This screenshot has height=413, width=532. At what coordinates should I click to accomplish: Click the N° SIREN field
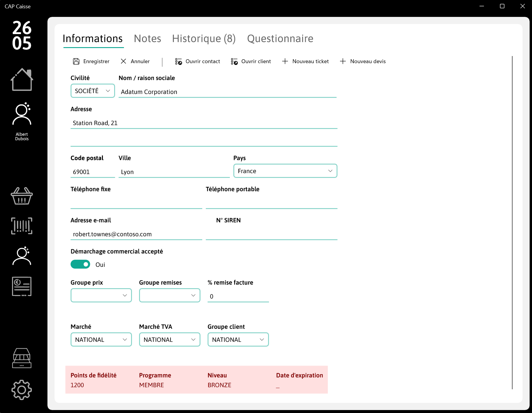point(272,234)
